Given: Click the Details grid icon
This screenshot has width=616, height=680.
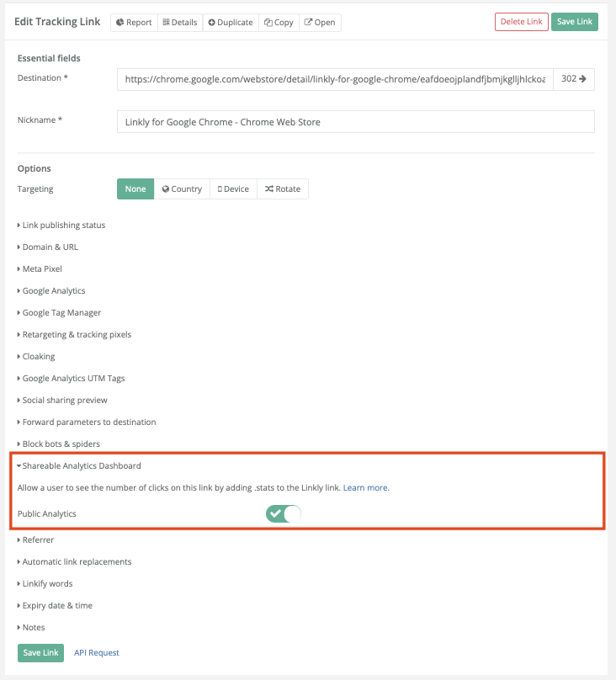Looking at the screenshot, I should click(x=166, y=22).
